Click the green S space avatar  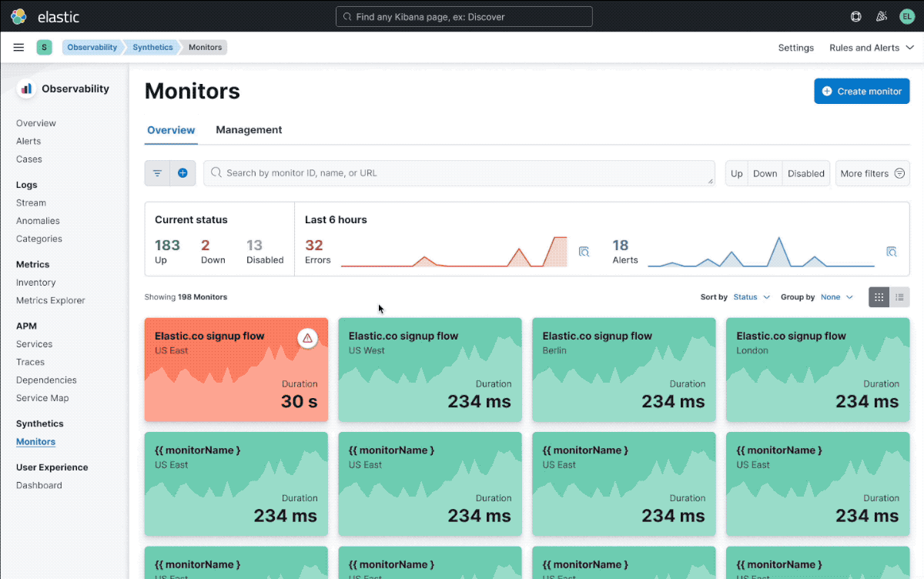coord(44,48)
